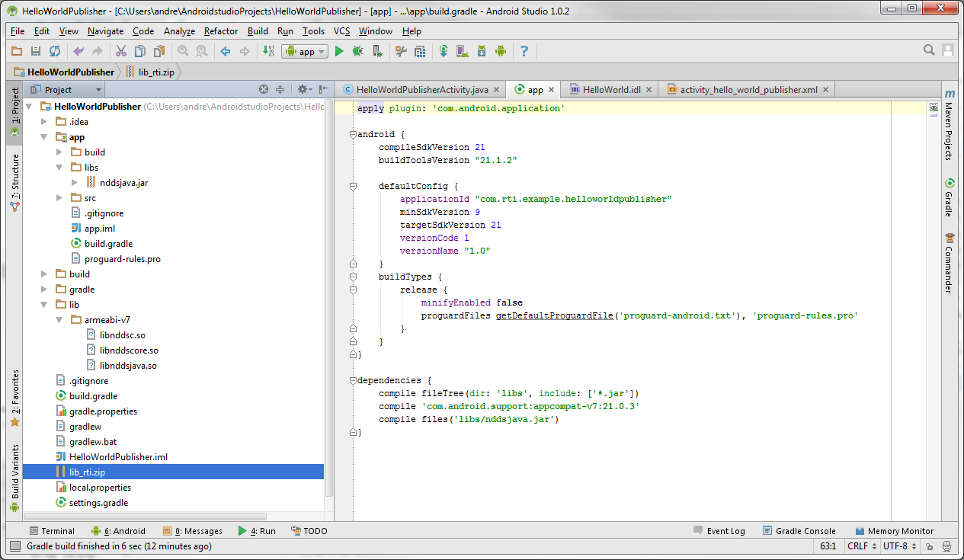Click HelloWorldPublisher breadcrumb in navigation bar
Viewport: 964px width, 560px height.
[x=65, y=72]
